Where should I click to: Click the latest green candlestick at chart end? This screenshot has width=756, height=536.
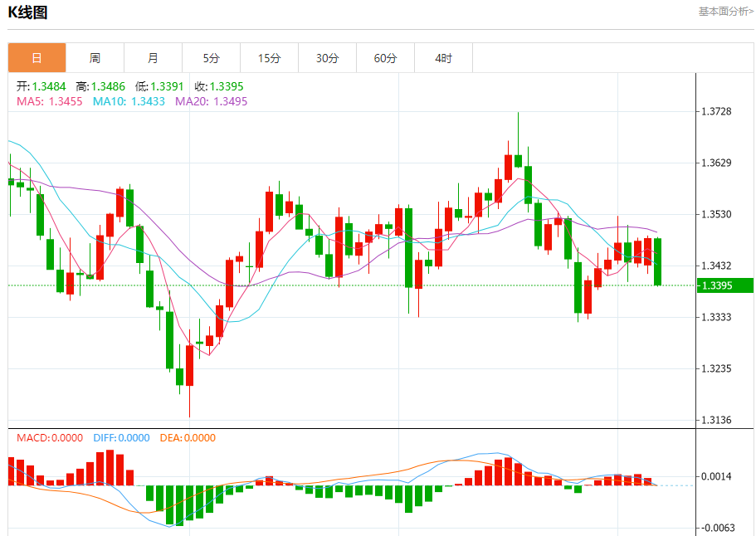click(657, 261)
